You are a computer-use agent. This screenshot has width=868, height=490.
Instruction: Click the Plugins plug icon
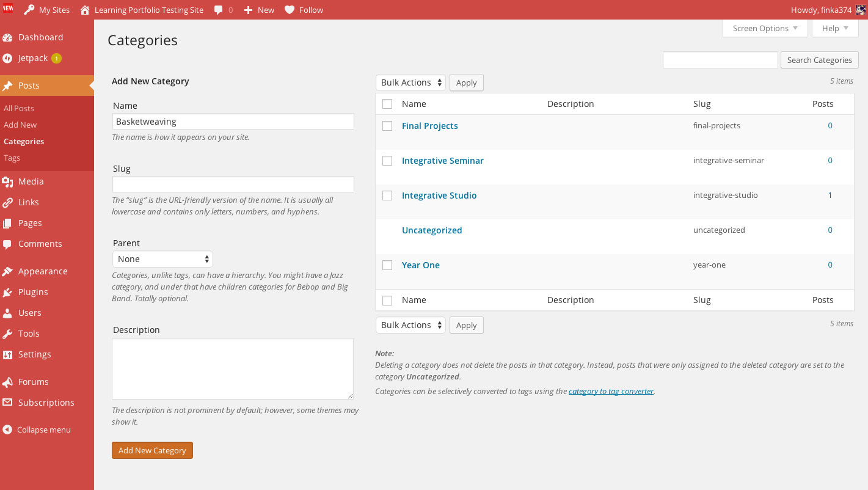[8, 292]
